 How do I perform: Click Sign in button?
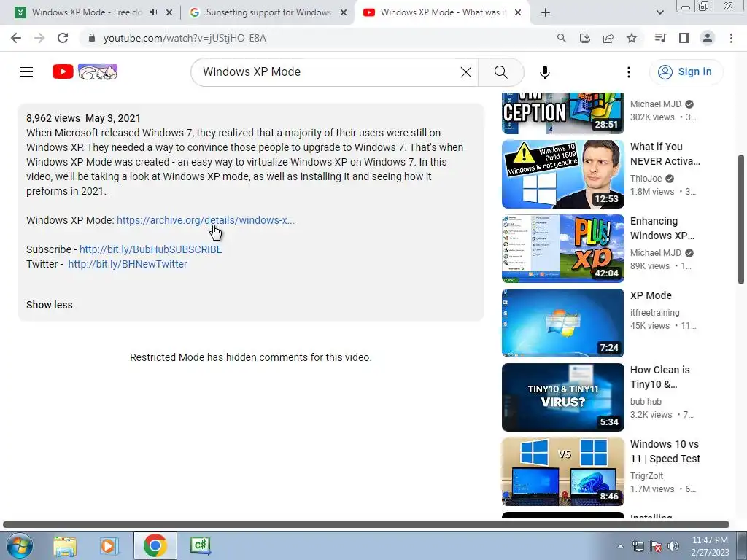coord(686,72)
